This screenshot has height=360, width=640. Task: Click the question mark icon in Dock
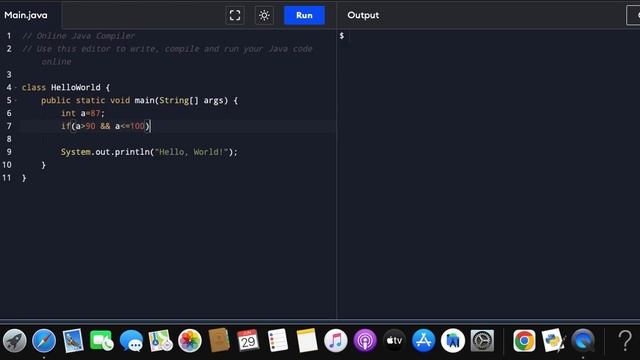coord(625,340)
